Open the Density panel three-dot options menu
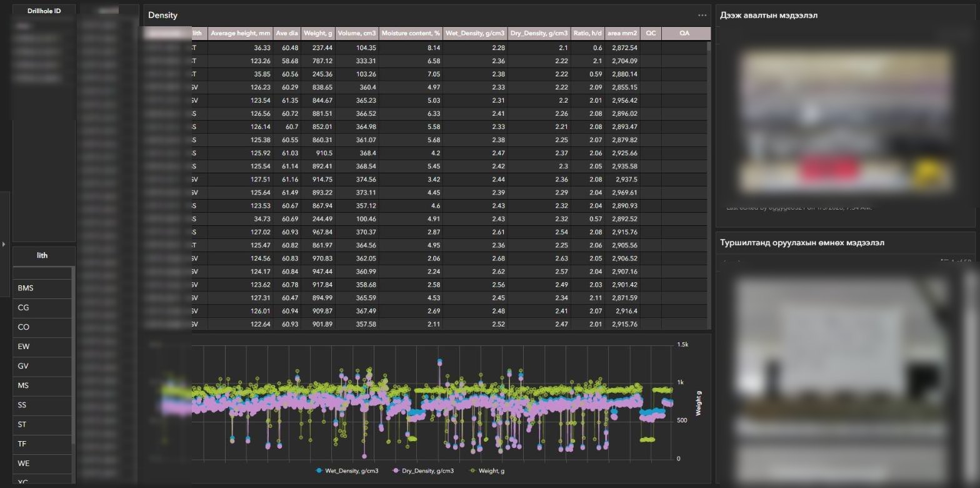980x488 pixels. point(702,15)
